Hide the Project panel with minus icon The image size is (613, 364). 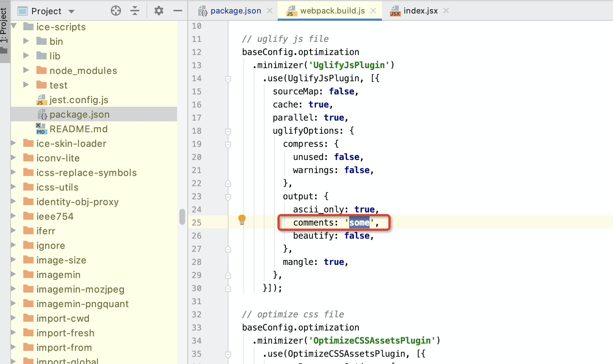tap(178, 11)
